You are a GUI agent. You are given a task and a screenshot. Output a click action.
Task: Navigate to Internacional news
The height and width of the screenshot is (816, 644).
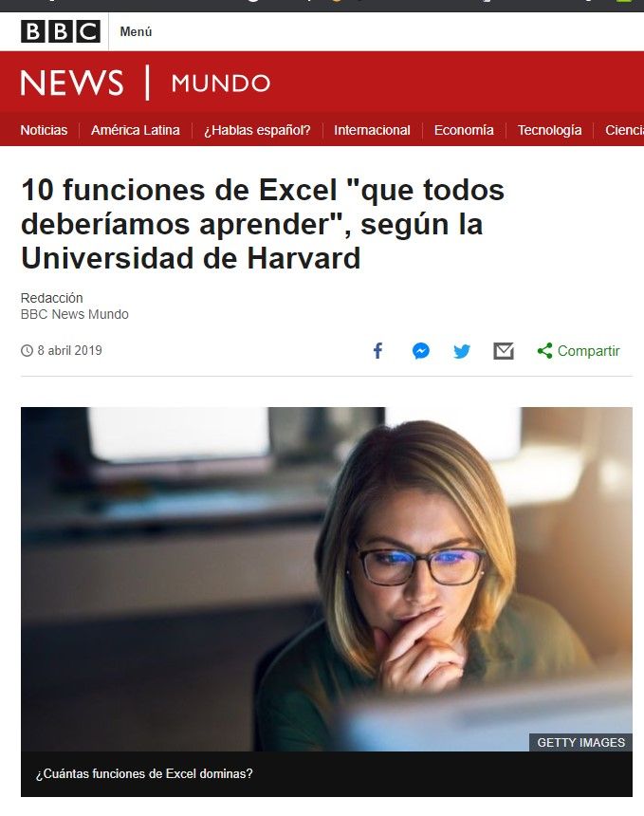pyautogui.click(x=372, y=130)
